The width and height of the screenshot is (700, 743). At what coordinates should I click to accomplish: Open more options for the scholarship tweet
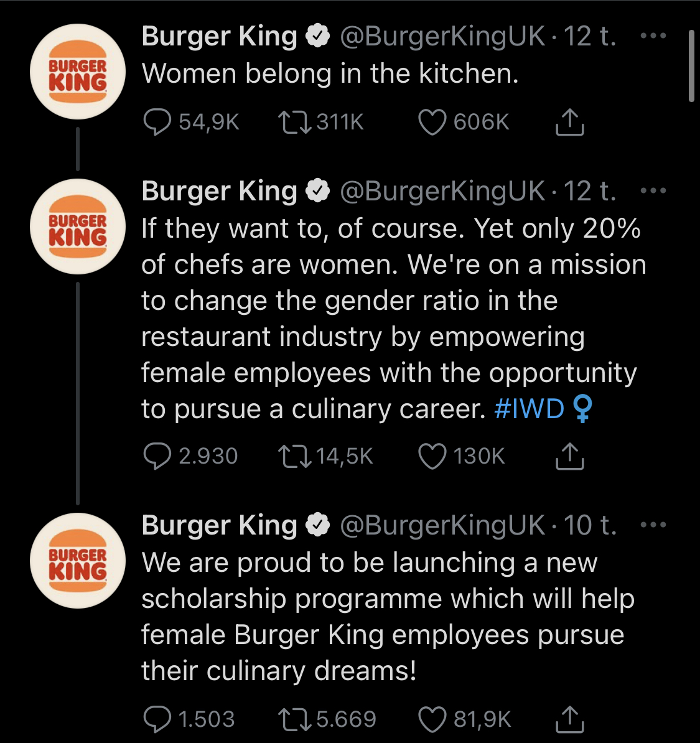pyautogui.click(x=653, y=525)
